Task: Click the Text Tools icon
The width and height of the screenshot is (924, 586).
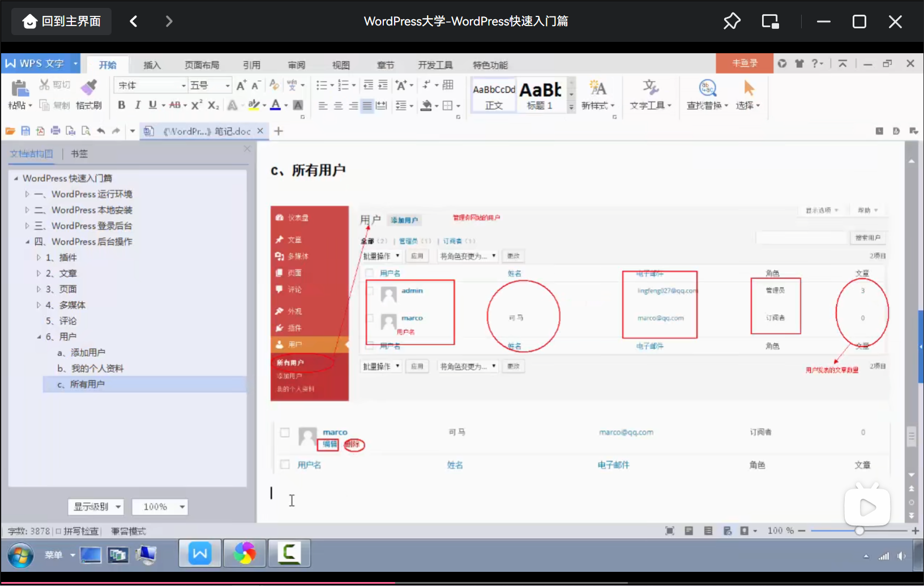Action: pyautogui.click(x=650, y=88)
